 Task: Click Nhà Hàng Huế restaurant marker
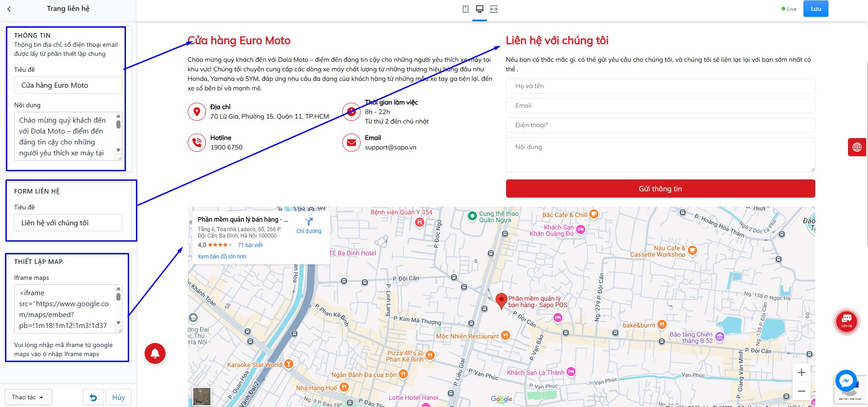point(344,387)
